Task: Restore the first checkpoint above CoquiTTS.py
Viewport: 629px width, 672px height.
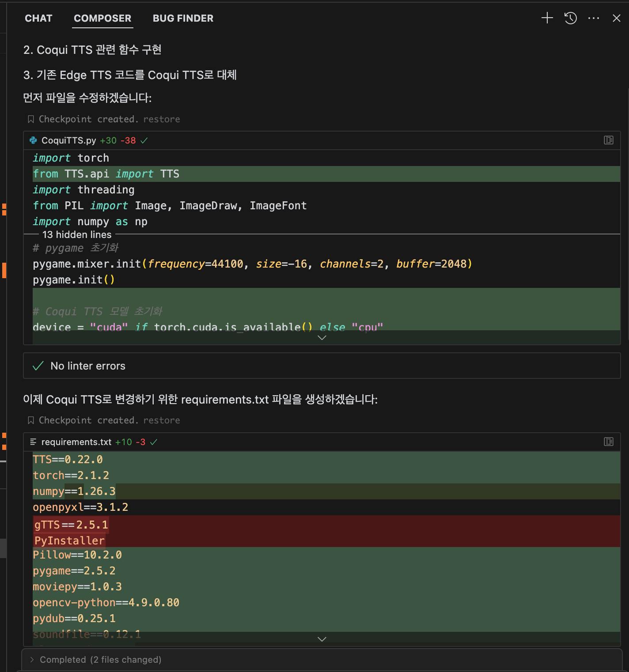Action: 161,119
